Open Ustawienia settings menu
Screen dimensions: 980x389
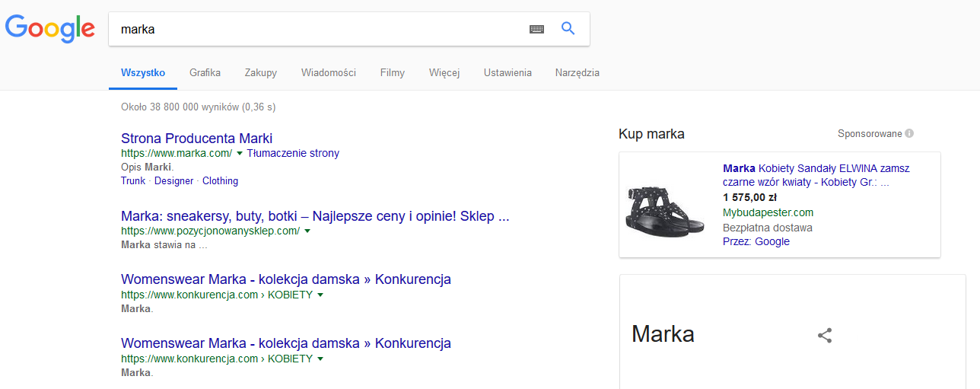pyautogui.click(x=508, y=73)
